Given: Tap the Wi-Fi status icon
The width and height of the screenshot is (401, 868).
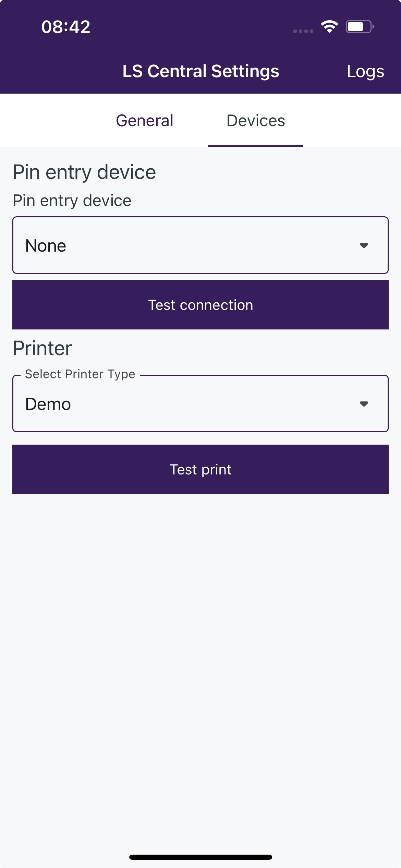Looking at the screenshot, I should click(x=329, y=26).
